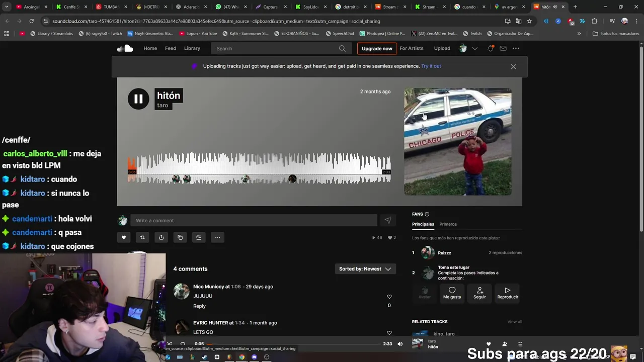
Task: Click the SoundCloud search field
Action: [281, 48]
